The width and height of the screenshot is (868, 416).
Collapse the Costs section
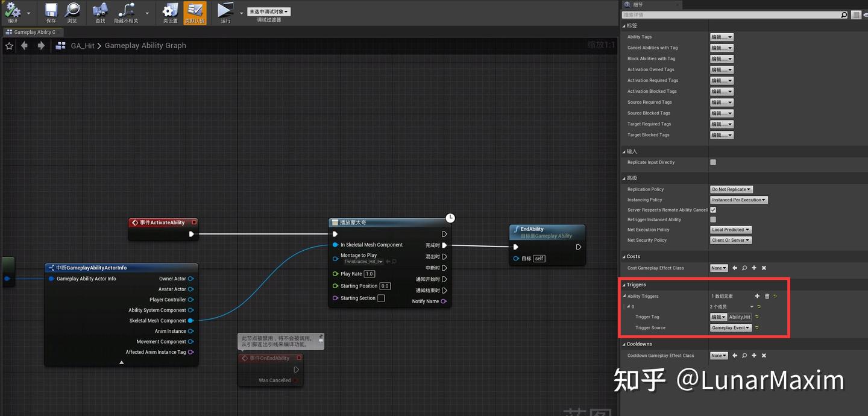(x=624, y=257)
